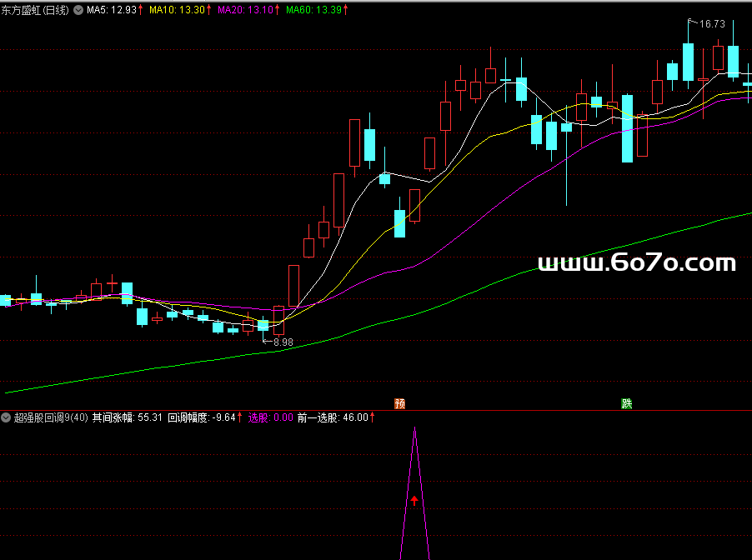Image resolution: width=752 pixels, height=560 pixels.
Task: Click the green 跌 marker icon
Action: coord(627,404)
